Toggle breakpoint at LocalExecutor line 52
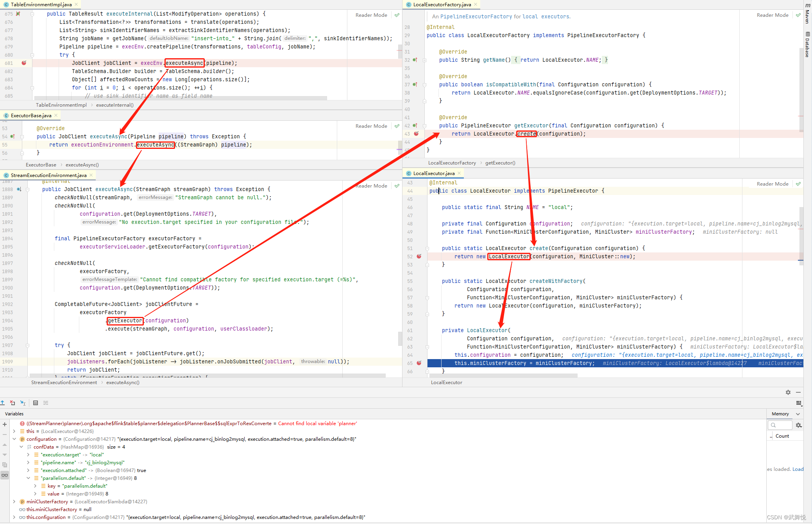The image size is (812, 524). click(419, 257)
